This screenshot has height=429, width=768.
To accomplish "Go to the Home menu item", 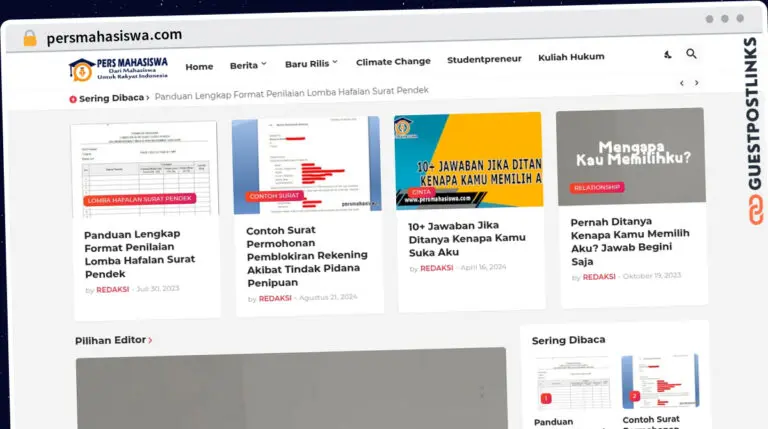I will coord(199,67).
